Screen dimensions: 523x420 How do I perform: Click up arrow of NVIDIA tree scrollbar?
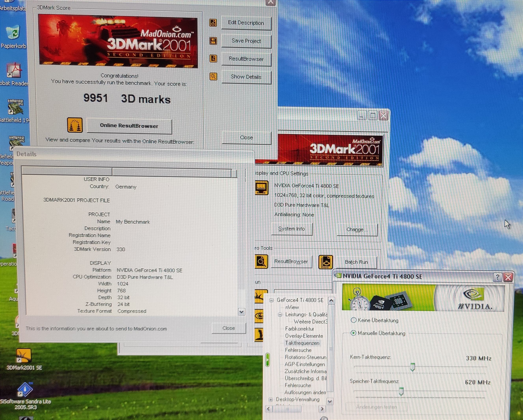(x=331, y=301)
